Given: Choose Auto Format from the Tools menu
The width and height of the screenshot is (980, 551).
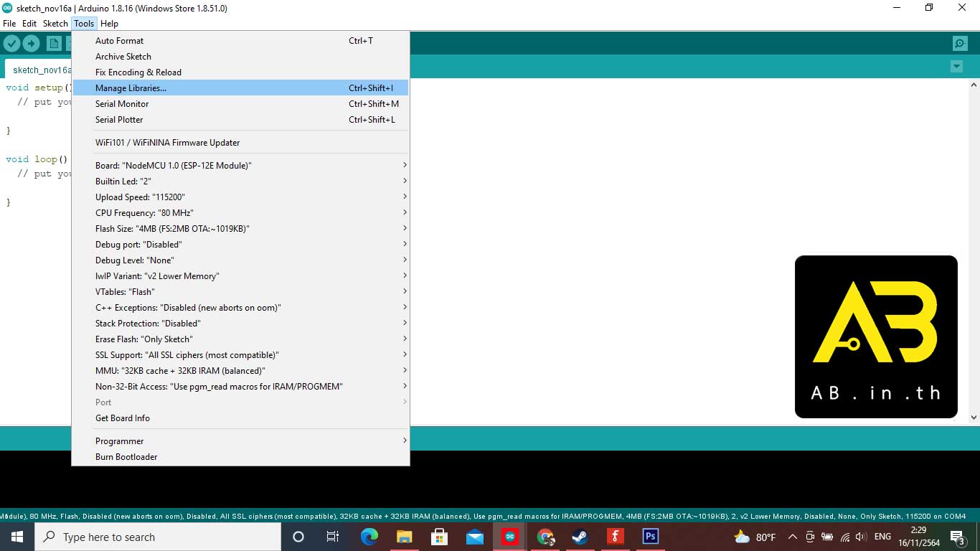Looking at the screenshot, I should [240, 41].
